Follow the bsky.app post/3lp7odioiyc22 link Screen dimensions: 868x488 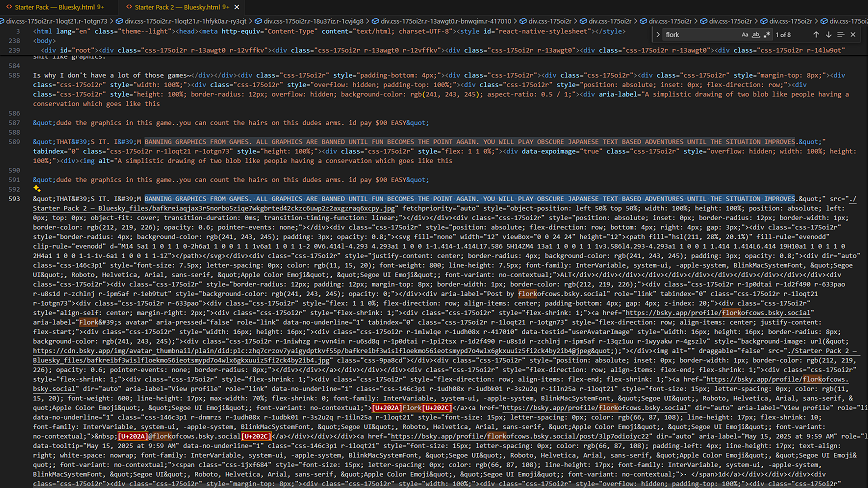[519, 436]
